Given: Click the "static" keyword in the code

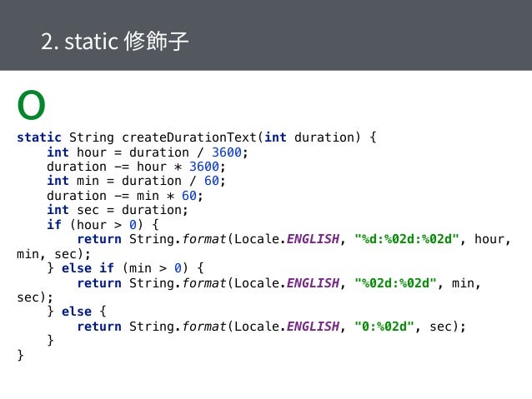Looking at the screenshot, I should tap(39, 137).
